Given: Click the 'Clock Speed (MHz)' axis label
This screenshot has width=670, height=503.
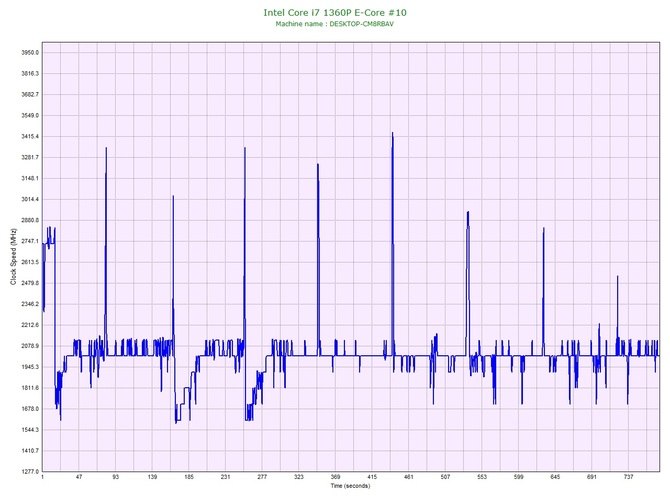Looking at the screenshot, I should click(13, 257).
